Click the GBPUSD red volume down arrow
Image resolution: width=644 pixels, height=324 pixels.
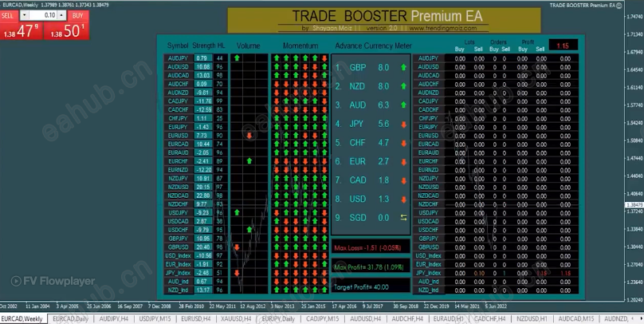click(x=237, y=247)
